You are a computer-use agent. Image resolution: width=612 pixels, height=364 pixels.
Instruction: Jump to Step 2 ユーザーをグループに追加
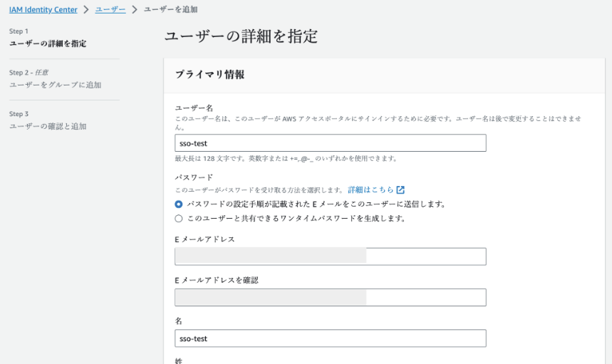[55, 85]
